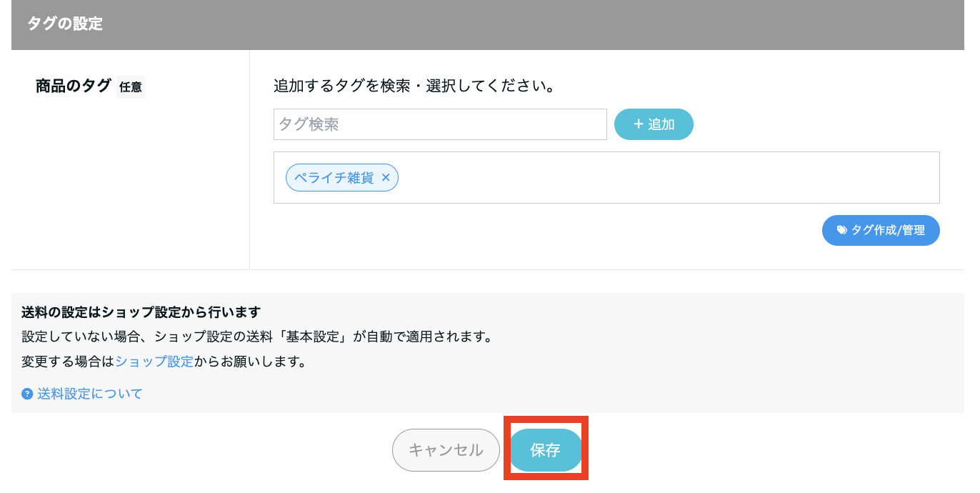Click the line mentioning 送料「基本設定」
The image size is (980, 493).
pos(257,337)
